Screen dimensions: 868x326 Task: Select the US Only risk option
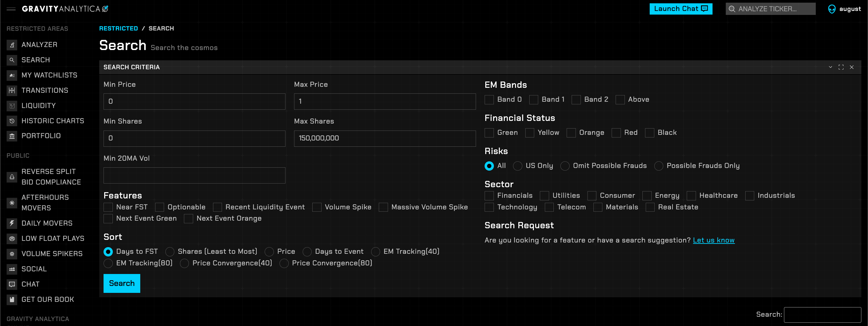(518, 166)
